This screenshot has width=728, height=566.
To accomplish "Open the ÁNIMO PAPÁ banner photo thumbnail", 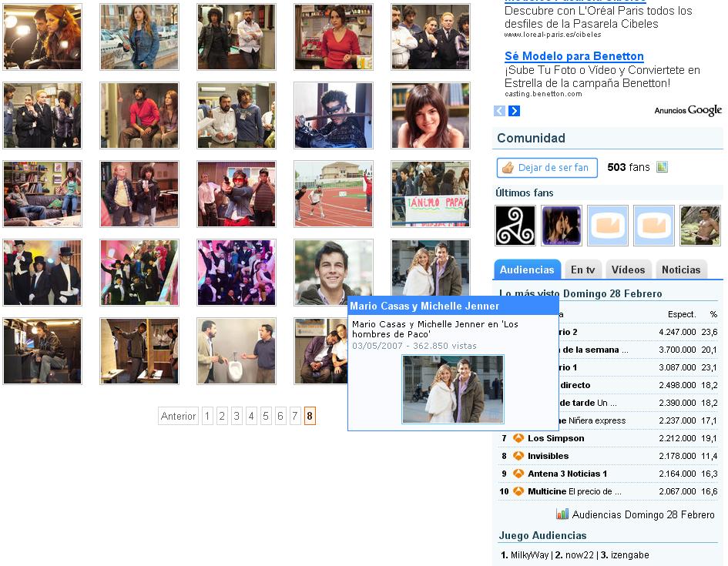I will (x=431, y=194).
